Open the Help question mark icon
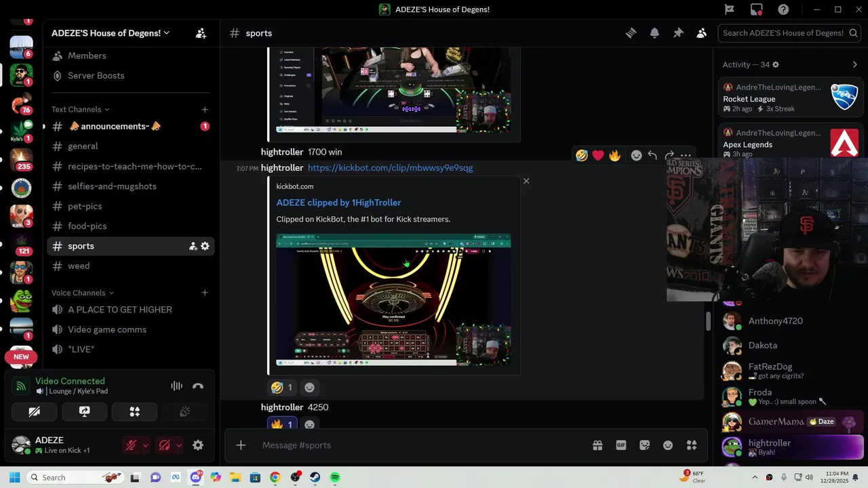Viewport: 868px width, 488px height. [783, 9]
